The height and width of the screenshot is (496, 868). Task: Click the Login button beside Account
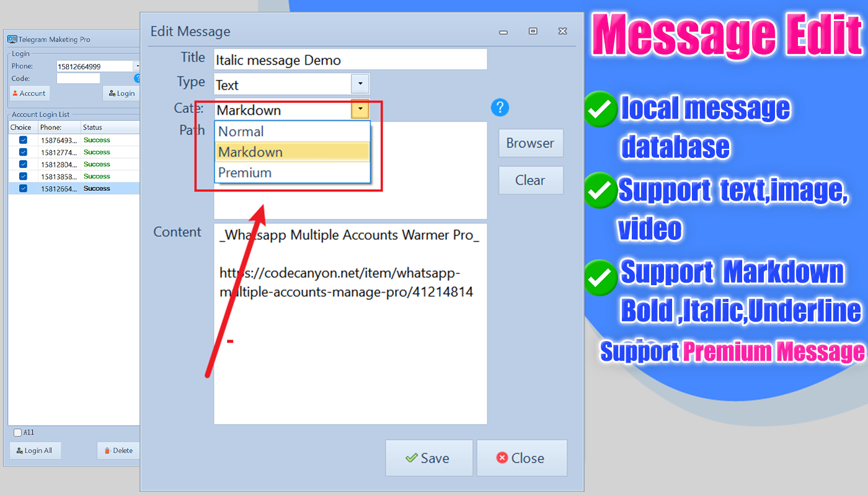pyautogui.click(x=122, y=94)
